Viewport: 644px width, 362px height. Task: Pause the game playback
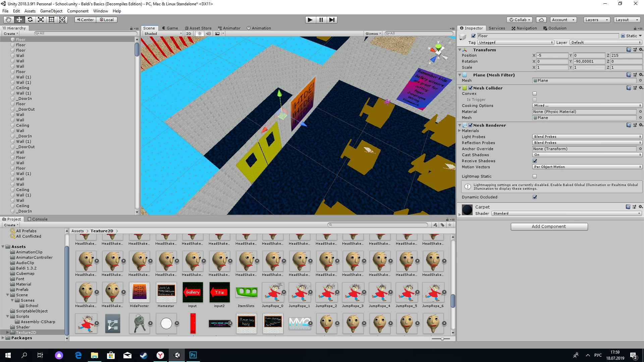(321, 20)
